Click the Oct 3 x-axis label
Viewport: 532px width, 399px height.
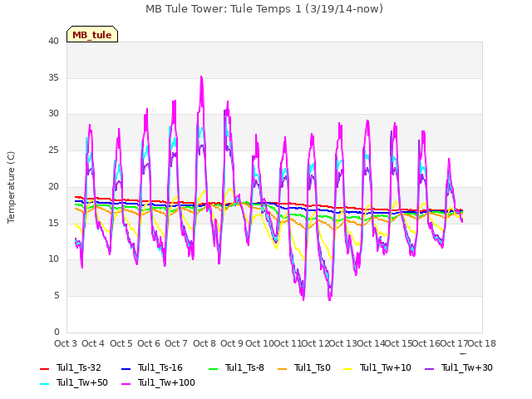tap(66, 343)
